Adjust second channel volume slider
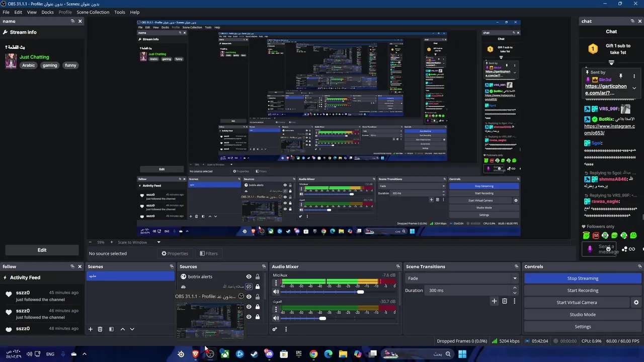The height and width of the screenshot is (362, 644). click(x=323, y=318)
